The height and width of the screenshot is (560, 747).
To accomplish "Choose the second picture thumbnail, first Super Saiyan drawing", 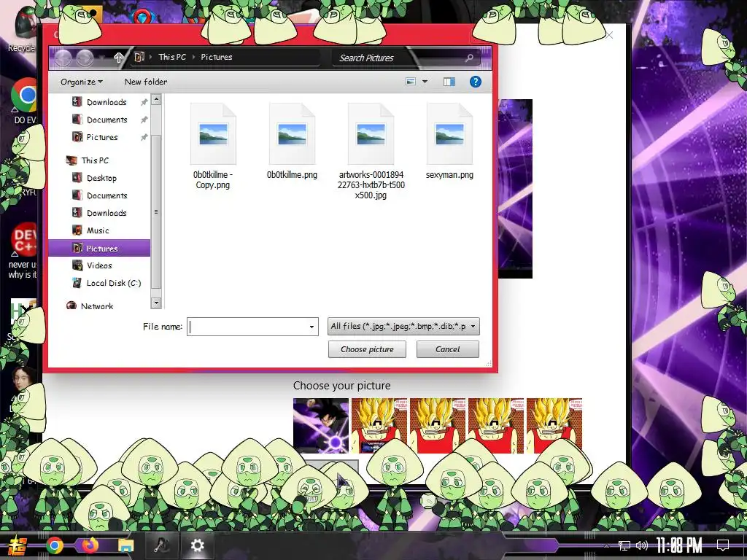I will tap(379, 426).
